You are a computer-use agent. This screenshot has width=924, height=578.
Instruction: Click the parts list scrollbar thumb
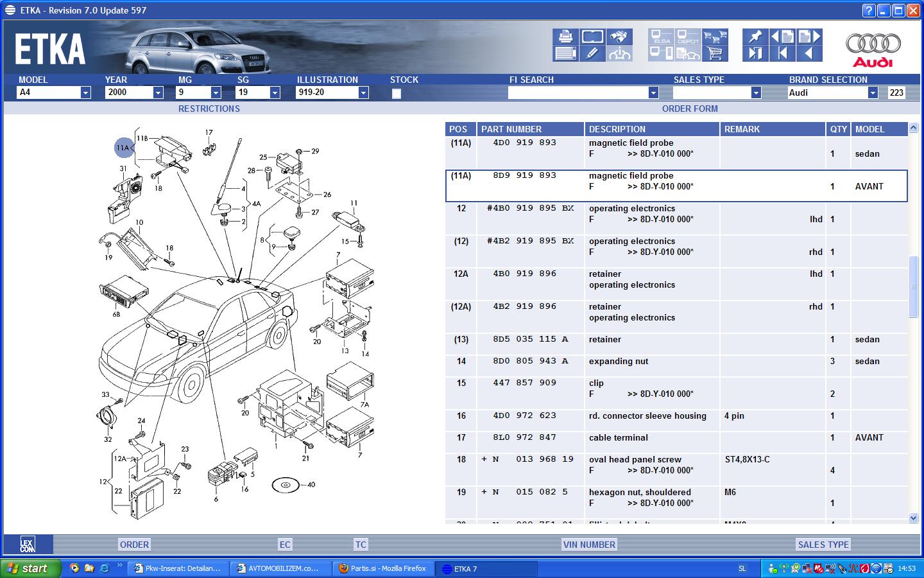[914, 286]
